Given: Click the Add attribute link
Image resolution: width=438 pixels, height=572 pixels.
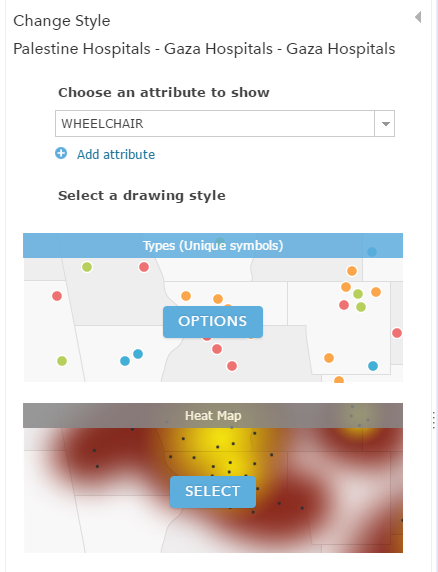Looking at the screenshot, I should (x=116, y=154).
